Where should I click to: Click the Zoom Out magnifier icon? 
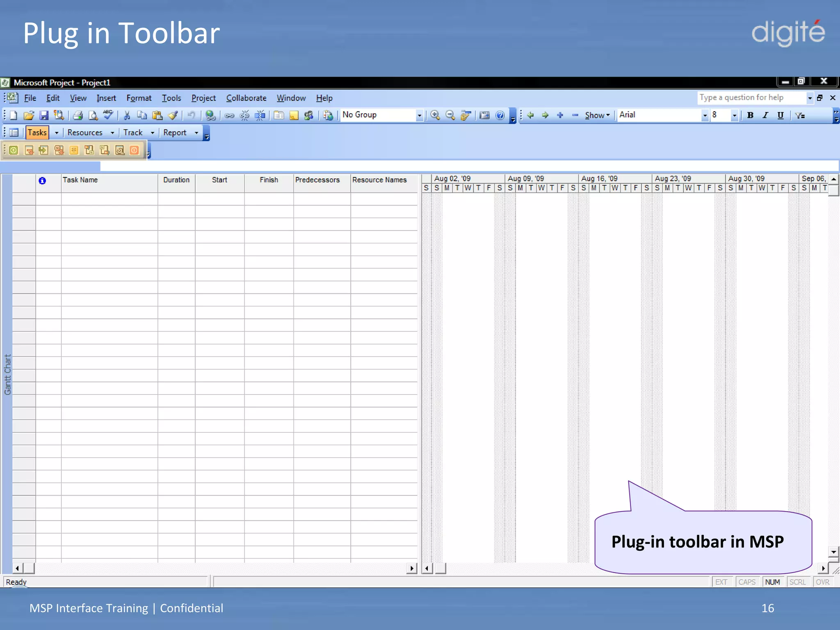(450, 115)
